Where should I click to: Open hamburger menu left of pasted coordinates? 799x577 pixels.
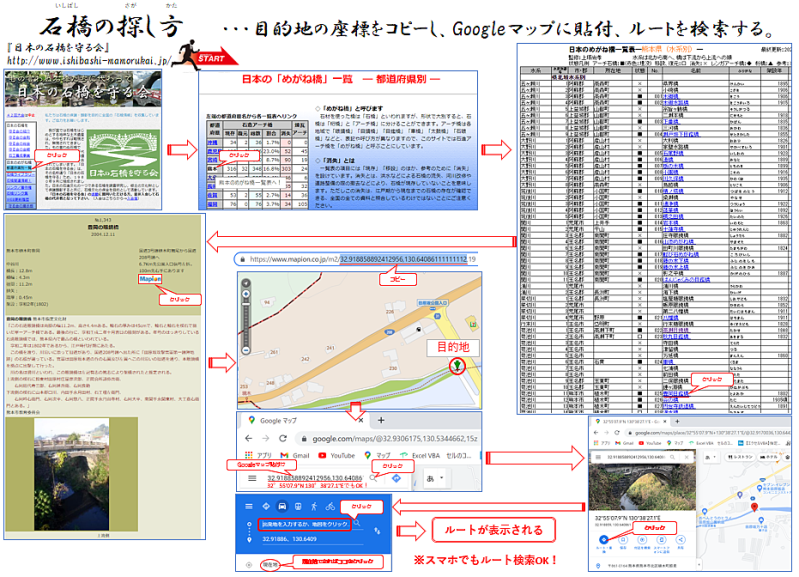coord(252,478)
